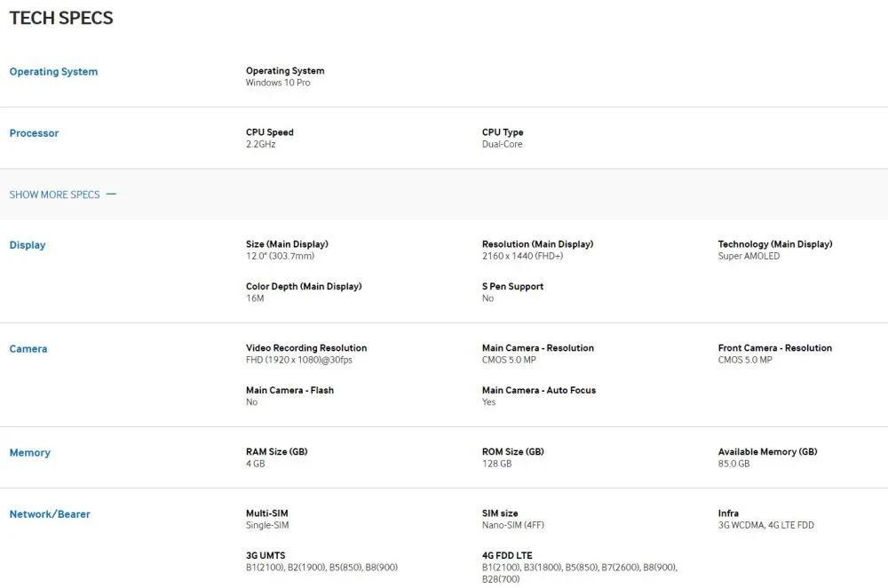The image size is (888, 588).
Task: Click the Super AMOLED technology value
Action: coord(749,256)
